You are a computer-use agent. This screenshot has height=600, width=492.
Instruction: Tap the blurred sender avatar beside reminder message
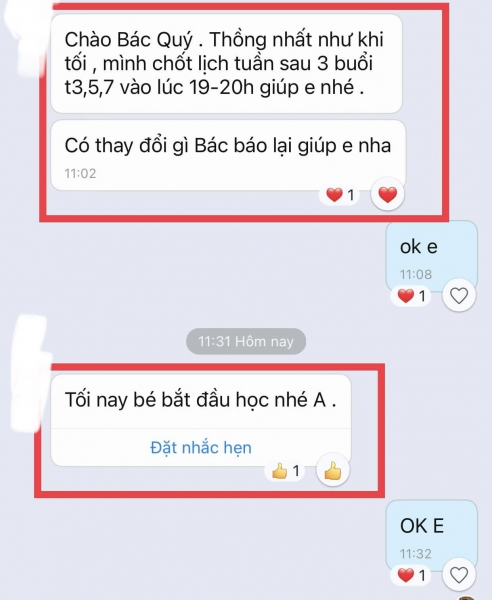click(31, 373)
